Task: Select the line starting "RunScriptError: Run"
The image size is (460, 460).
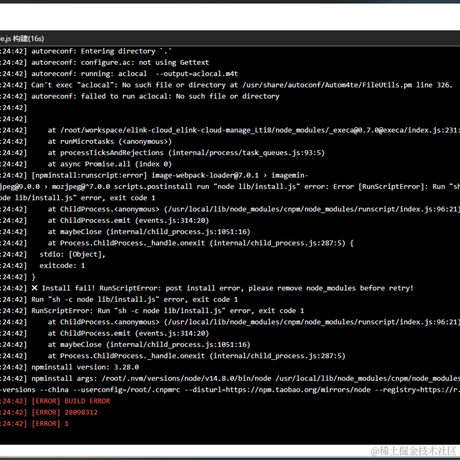Action: pos(152,311)
